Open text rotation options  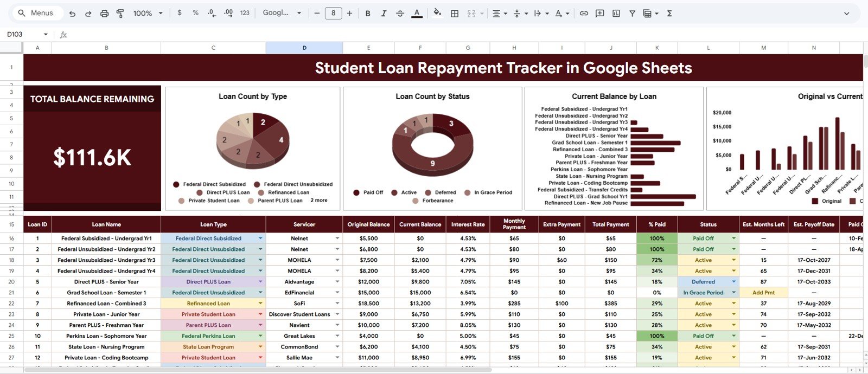point(561,13)
